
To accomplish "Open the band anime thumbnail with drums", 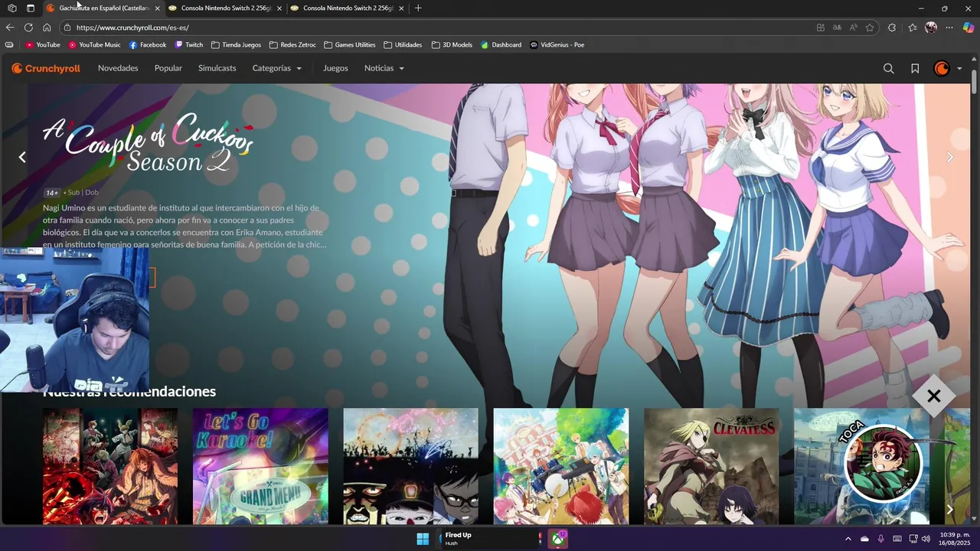I will click(561, 466).
